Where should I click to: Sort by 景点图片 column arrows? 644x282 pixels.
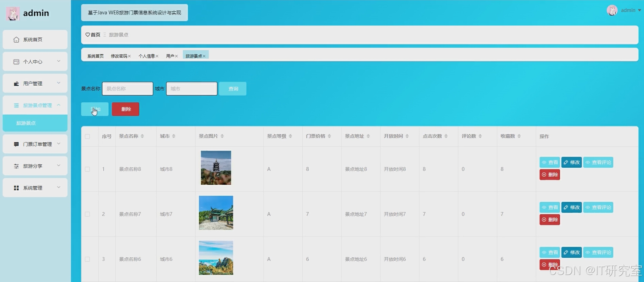[222, 136]
